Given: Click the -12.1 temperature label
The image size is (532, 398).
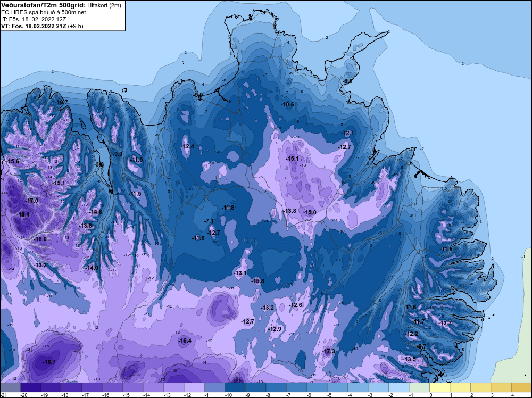Looking at the screenshot, I should pos(347,134).
